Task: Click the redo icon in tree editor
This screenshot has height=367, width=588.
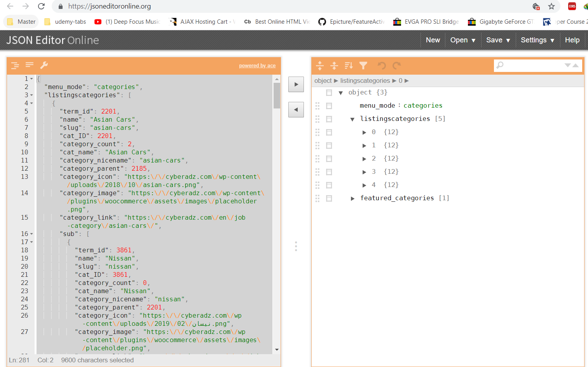Action: [x=396, y=66]
